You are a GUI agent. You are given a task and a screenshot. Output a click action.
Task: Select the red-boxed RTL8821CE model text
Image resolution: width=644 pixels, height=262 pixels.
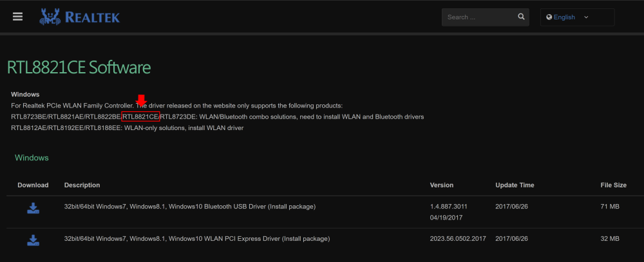coord(140,117)
